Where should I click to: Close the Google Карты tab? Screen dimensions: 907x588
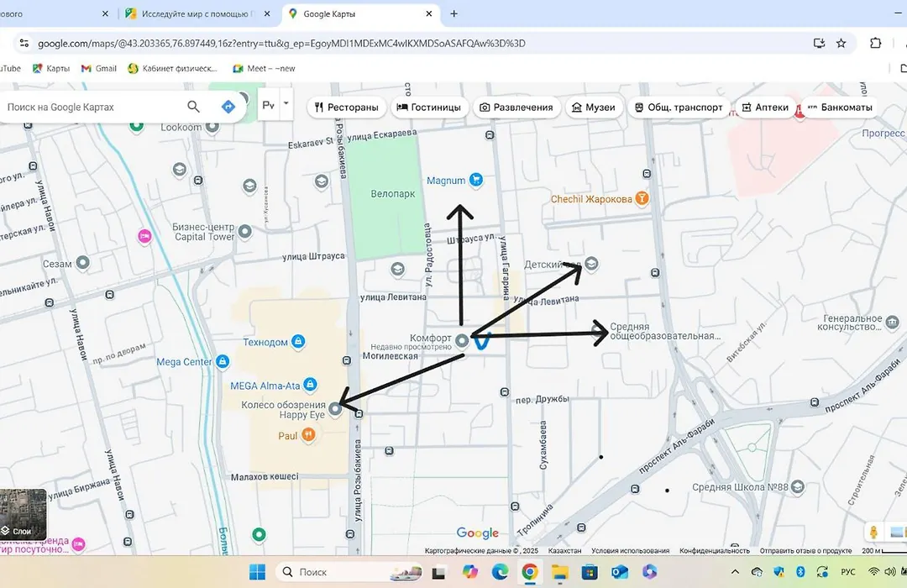428,13
